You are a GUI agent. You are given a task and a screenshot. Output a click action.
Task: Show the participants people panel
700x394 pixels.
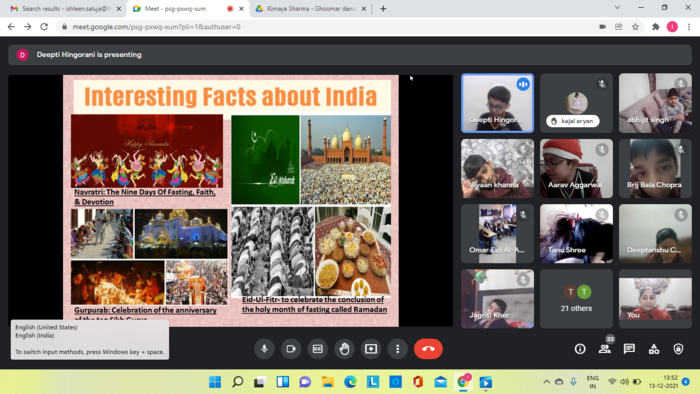coord(604,348)
